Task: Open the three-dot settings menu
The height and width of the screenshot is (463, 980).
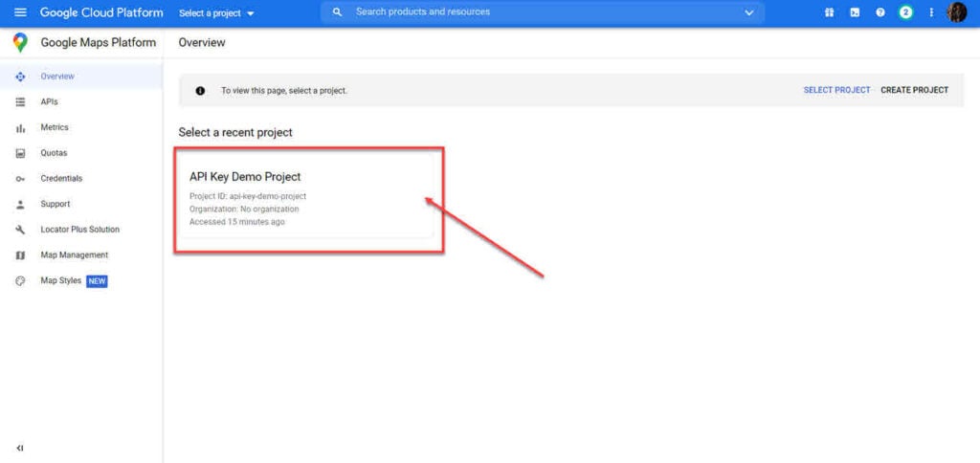Action: pos(931,12)
